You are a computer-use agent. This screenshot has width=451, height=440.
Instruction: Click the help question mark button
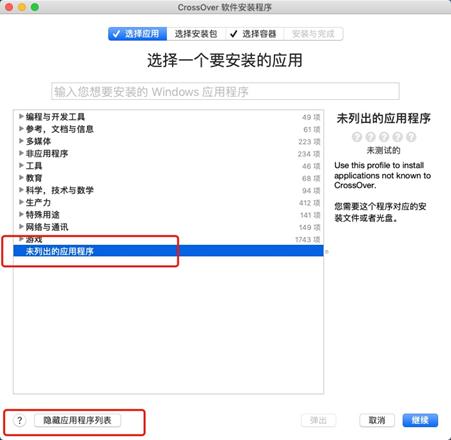[20, 420]
